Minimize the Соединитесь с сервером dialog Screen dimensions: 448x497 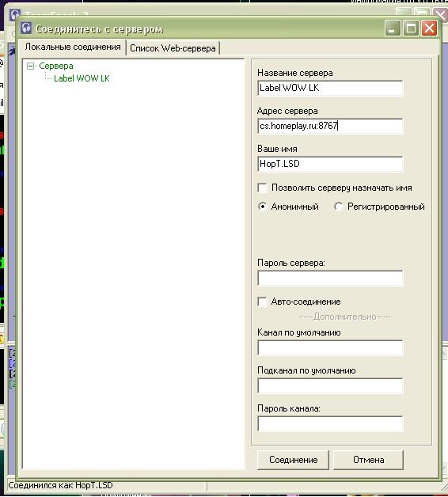393,28
